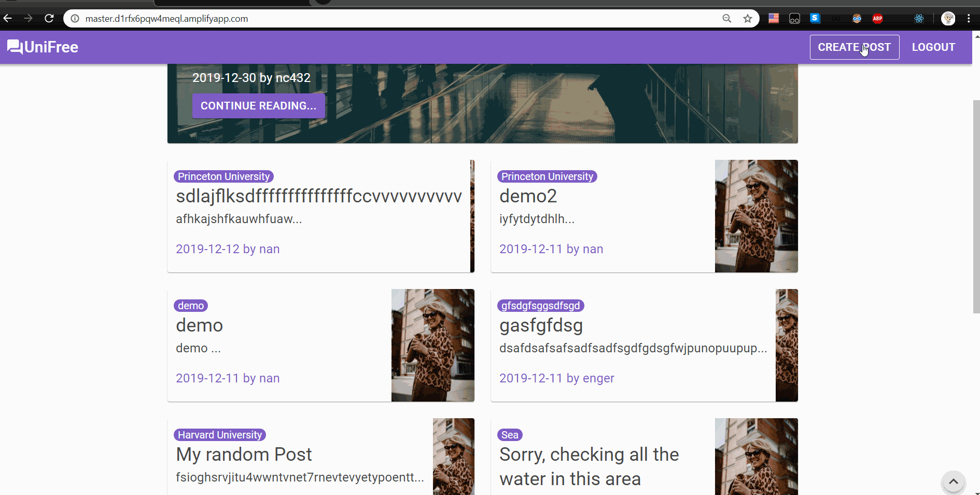The image size is (980, 495).
Task: Open the cartoon face with goggles extension
Action: pyautogui.click(x=857, y=19)
